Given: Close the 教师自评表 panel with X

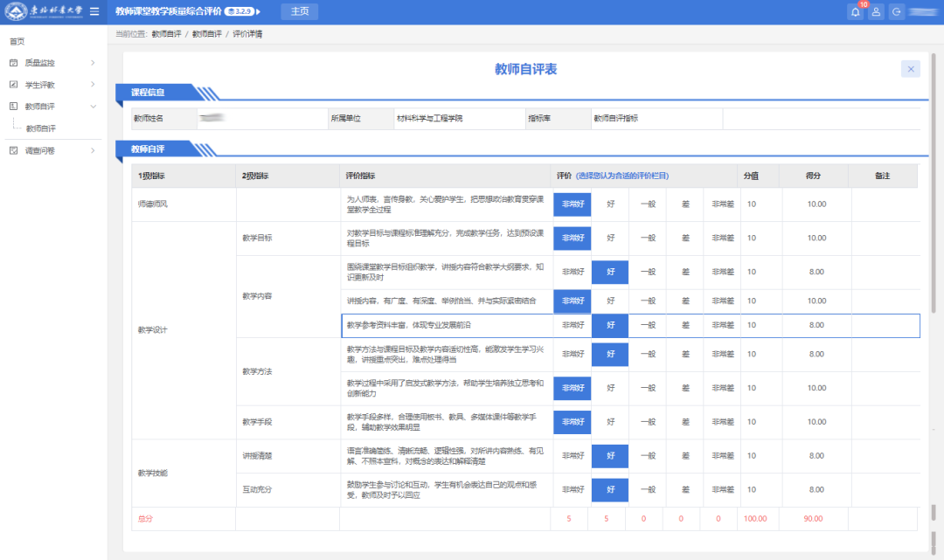Looking at the screenshot, I should [911, 69].
